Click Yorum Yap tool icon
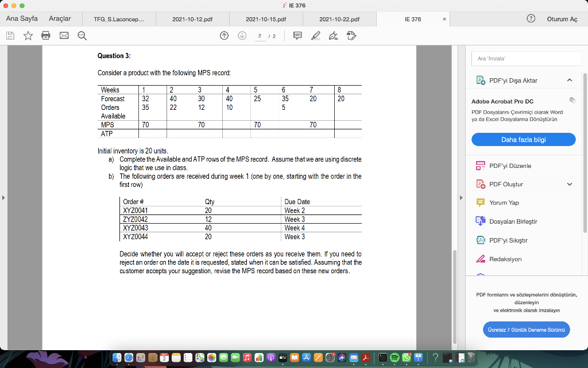 click(481, 202)
